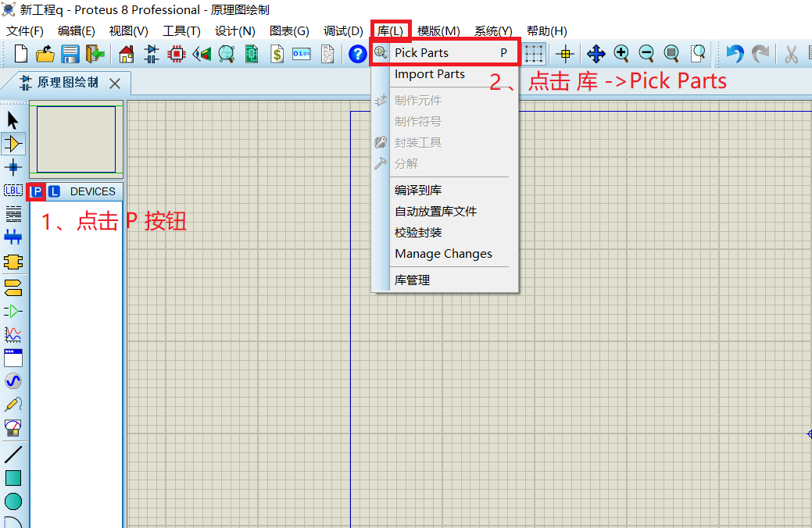Toggle the false origin icon

tap(565, 53)
